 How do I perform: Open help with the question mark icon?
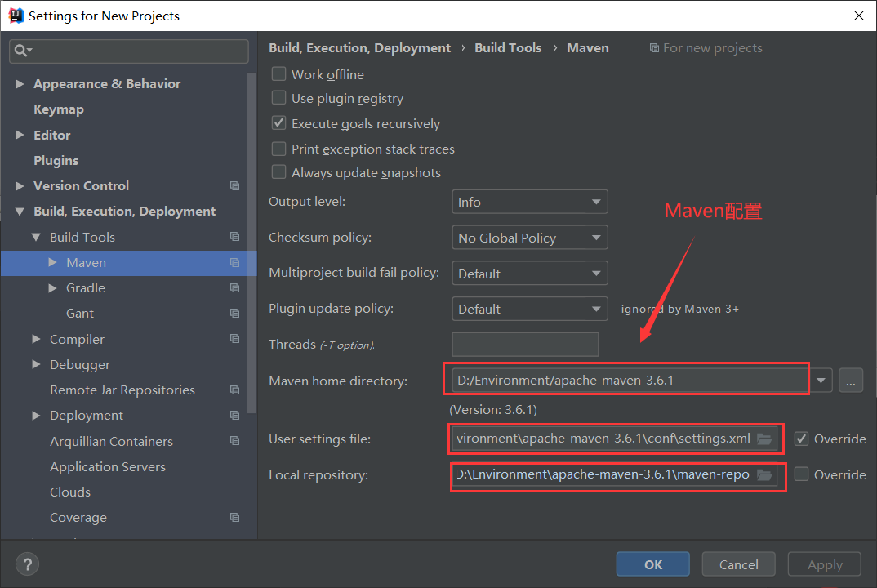click(28, 564)
